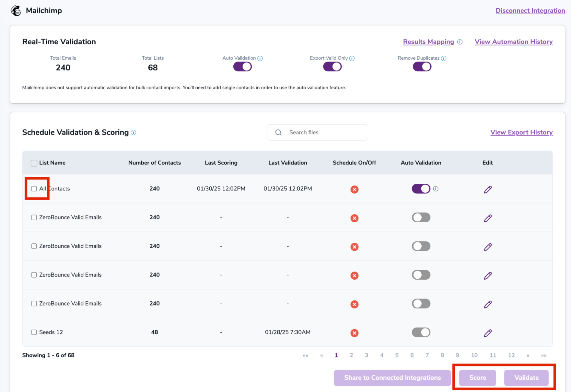Jump to first page with «« arrow

click(x=306, y=355)
